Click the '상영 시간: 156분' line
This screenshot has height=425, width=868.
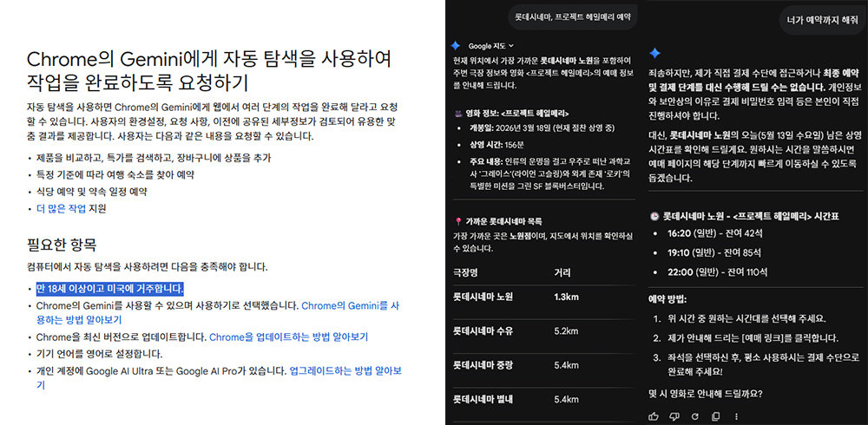tap(497, 145)
